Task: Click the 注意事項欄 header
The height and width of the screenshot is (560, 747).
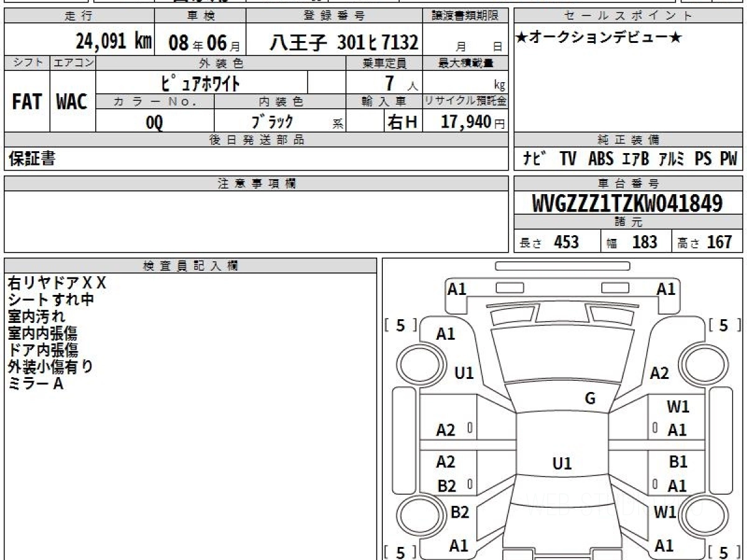Action: [x=256, y=184]
